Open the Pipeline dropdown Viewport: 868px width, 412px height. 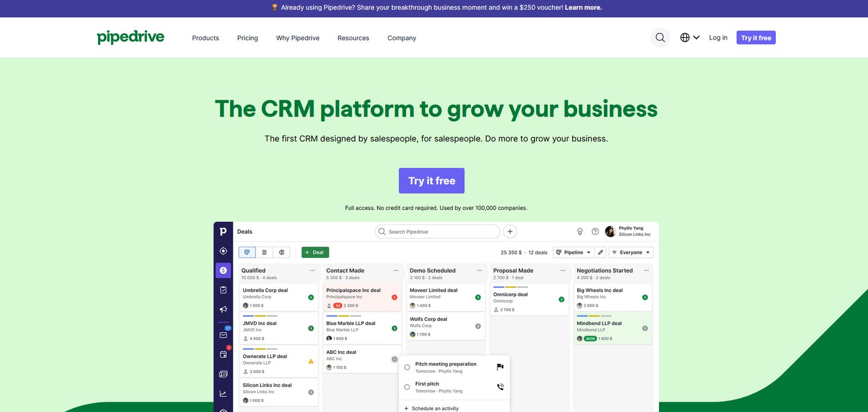coord(573,252)
